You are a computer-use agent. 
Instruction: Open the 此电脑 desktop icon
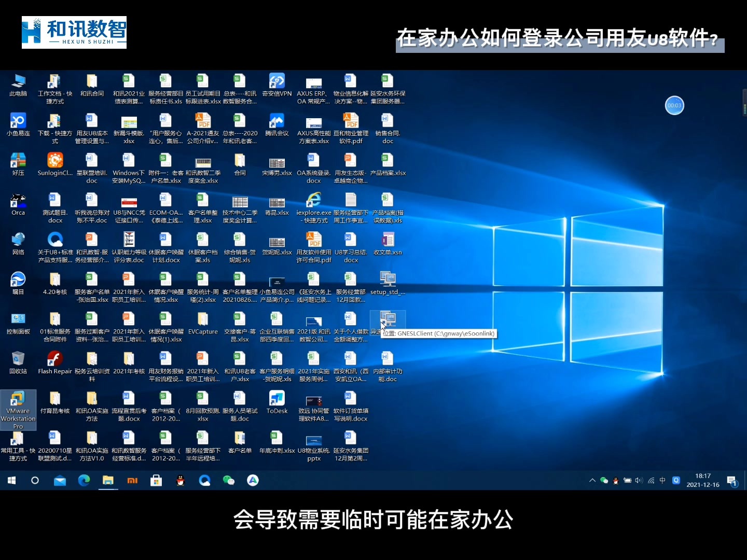(x=18, y=86)
